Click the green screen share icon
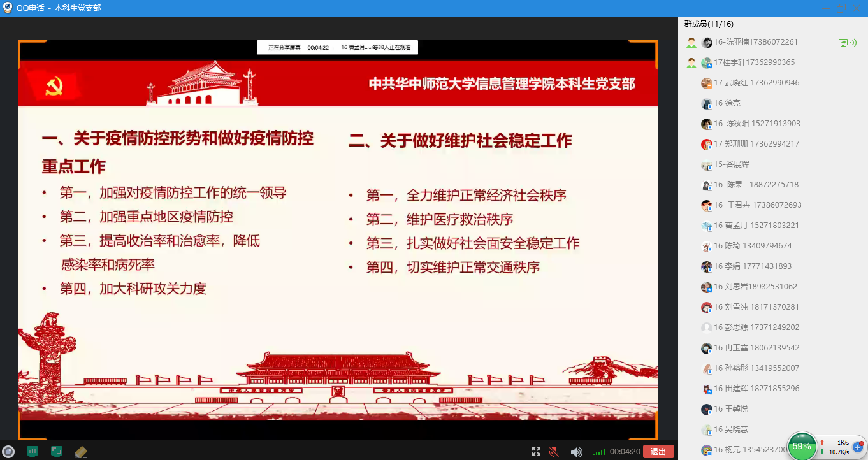 tap(57, 451)
